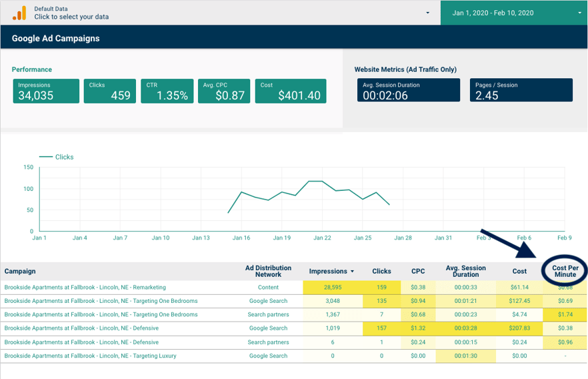Select the Cost scorecard showing $401.40

(290, 91)
